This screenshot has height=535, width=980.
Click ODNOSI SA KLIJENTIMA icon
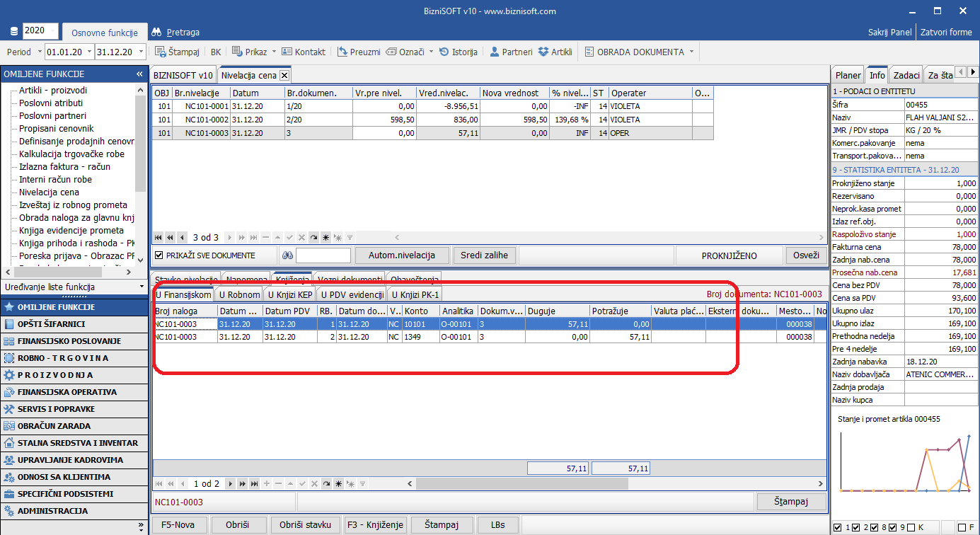click(x=9, y=477)
